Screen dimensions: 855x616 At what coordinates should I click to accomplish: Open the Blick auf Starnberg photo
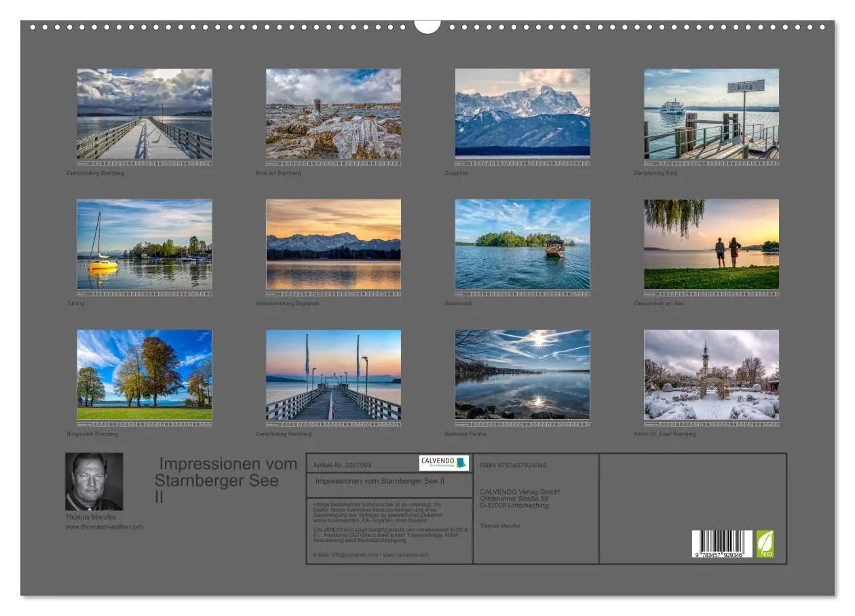coord(333,113)
